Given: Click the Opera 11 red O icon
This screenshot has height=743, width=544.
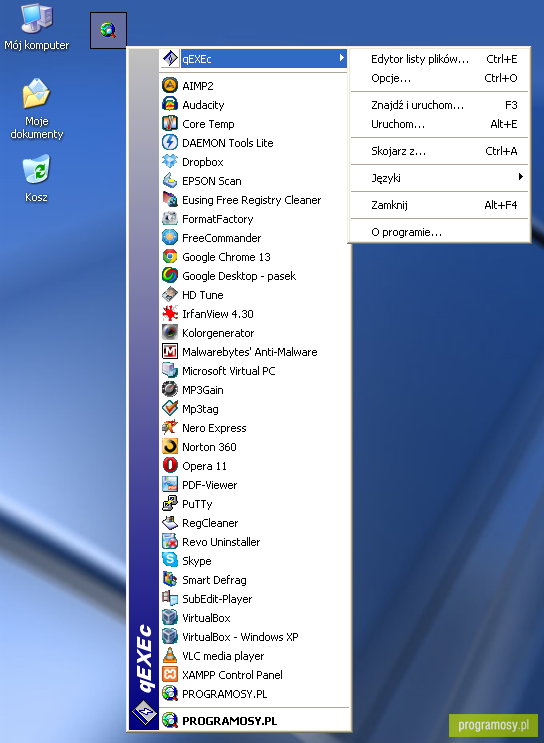Looking at the screenshot, I should pos(170,465).
